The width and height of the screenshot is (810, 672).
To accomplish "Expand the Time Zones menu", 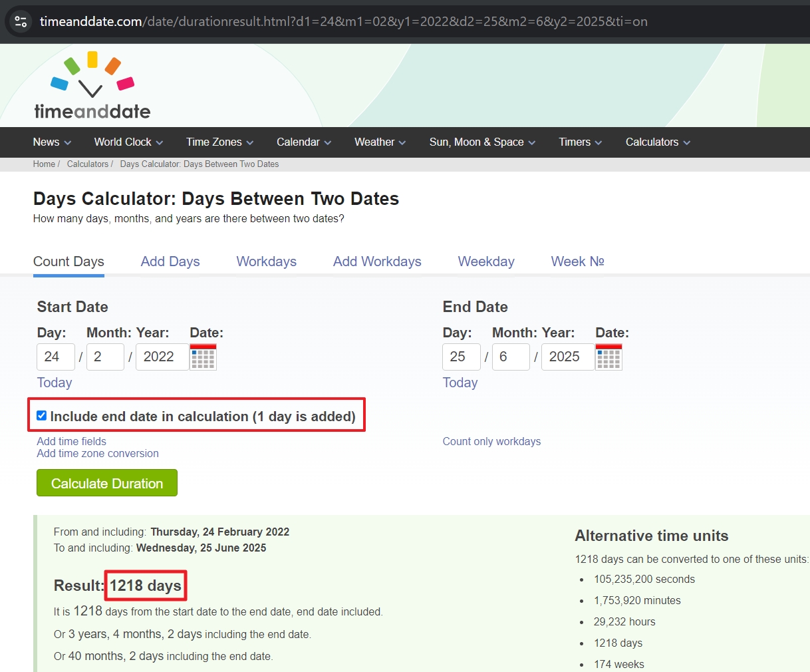I will click(x=219, y=142).
